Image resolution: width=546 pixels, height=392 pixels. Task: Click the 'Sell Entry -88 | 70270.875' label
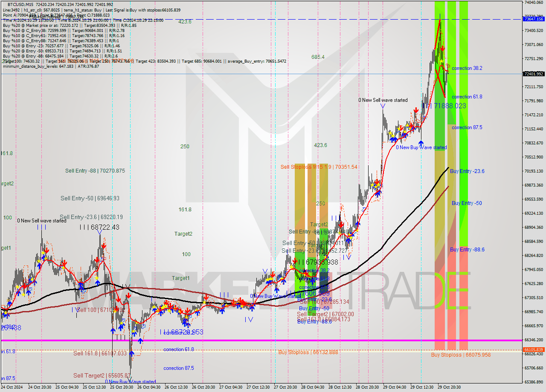coord(95,170)
